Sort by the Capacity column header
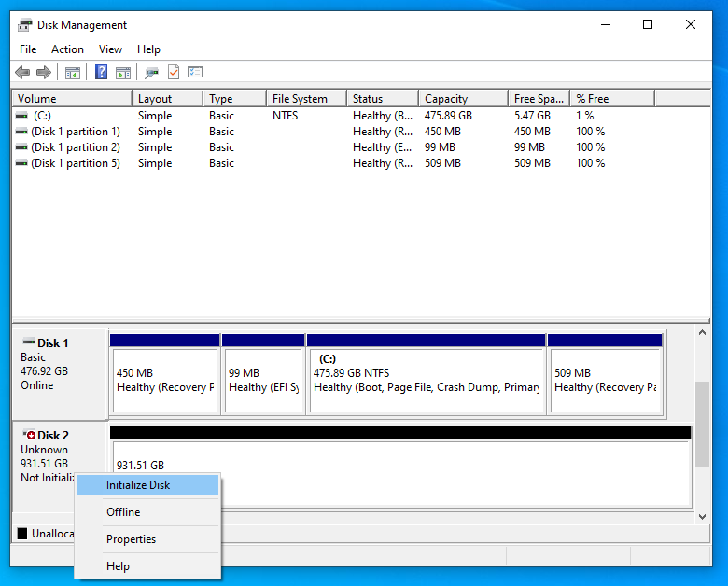Image resolution: width=728 pixels, height=586 pixels. (x=464, y=98)
